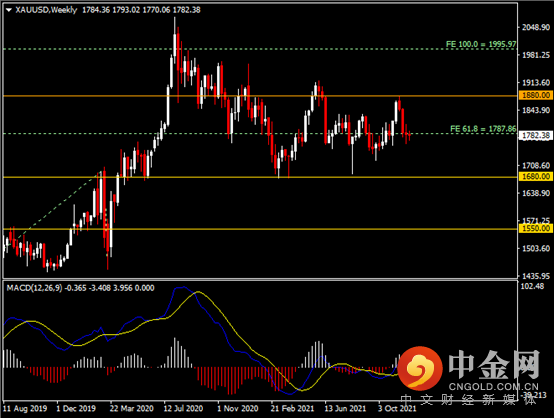
Task: Select the FE 100.0 = 1995.97 label
Action: (481, 44)
